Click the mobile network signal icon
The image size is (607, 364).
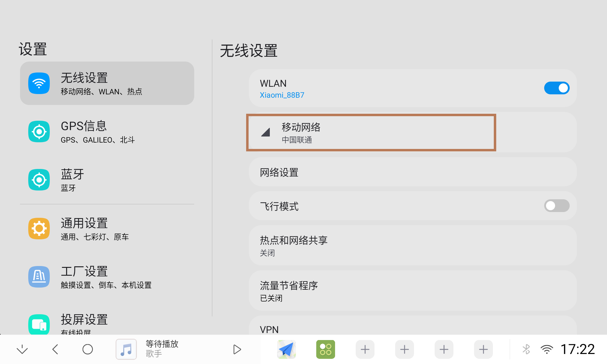(266, 132)
